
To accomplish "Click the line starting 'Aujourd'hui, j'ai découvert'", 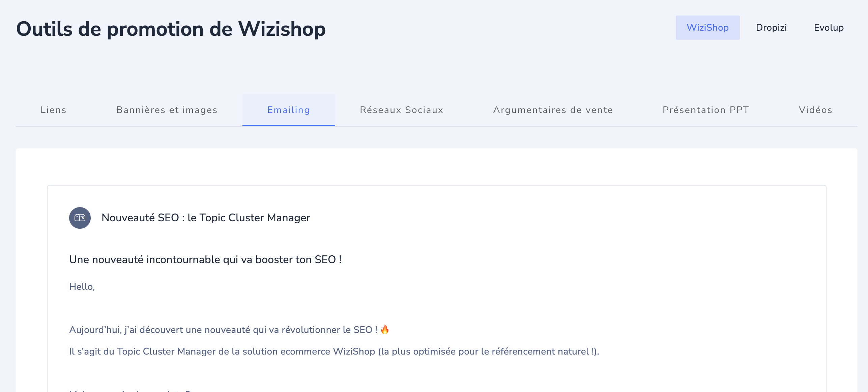I will coord(229,330).
